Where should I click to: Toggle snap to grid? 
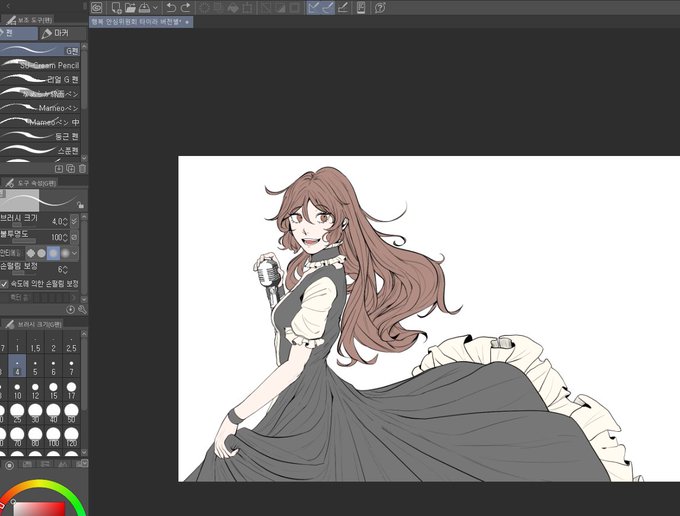[343, 7]
